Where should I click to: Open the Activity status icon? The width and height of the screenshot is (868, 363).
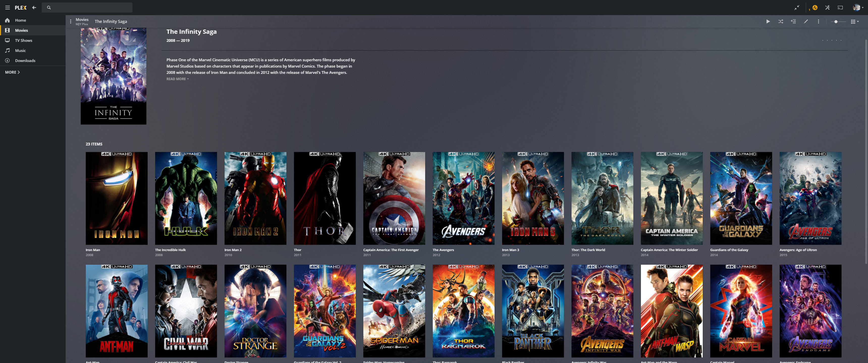[x=815, y=7]
